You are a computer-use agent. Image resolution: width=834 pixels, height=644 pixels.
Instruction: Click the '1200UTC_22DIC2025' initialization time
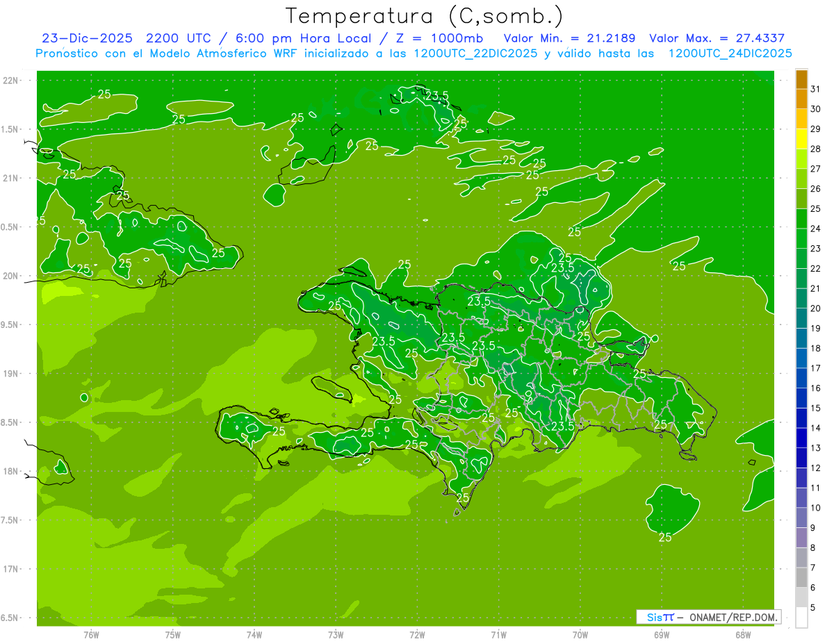[474, 53]
